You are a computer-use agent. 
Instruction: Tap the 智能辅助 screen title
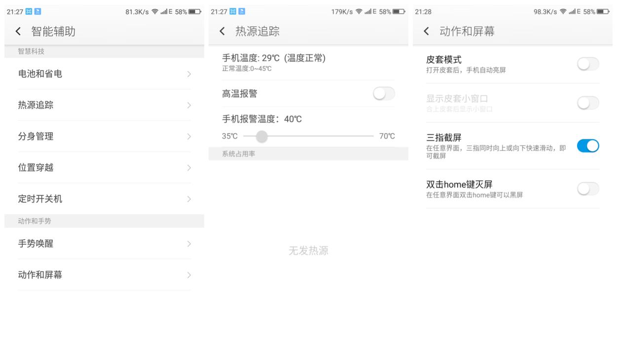coord(53,32)
